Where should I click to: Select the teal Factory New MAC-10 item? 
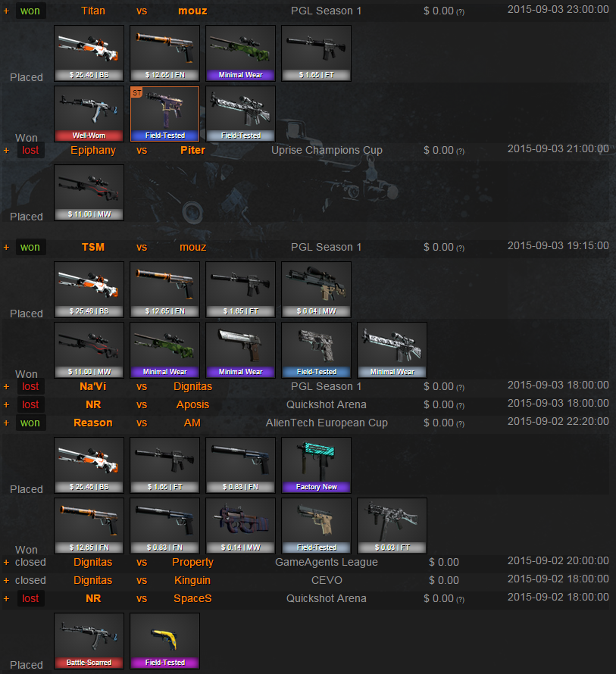click(316, 466)
